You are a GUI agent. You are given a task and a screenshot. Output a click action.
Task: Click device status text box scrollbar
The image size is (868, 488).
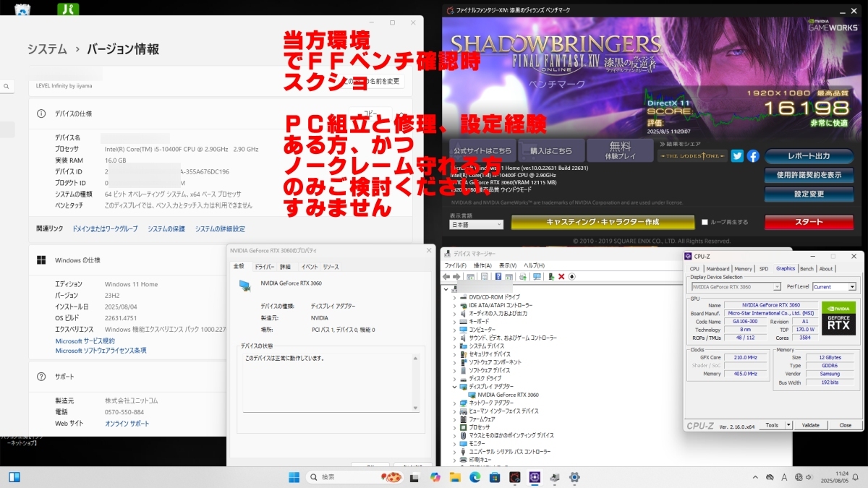(415, 382)
